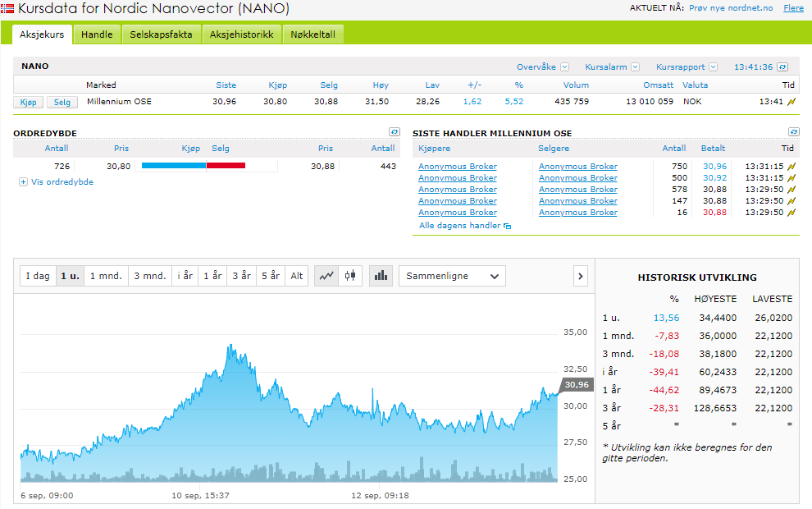
Task: Select the 1 mnd. chart period
Action: point(106,276)
